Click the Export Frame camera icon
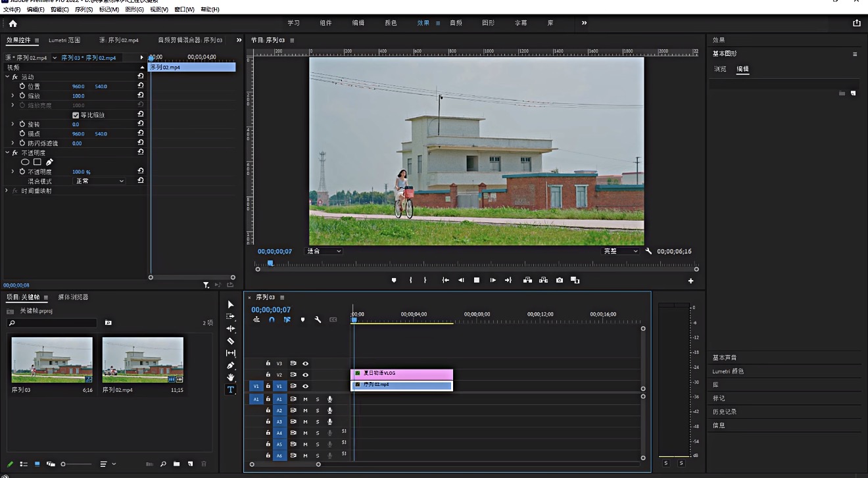Screen dimensions: 868x478 [559, 280]
